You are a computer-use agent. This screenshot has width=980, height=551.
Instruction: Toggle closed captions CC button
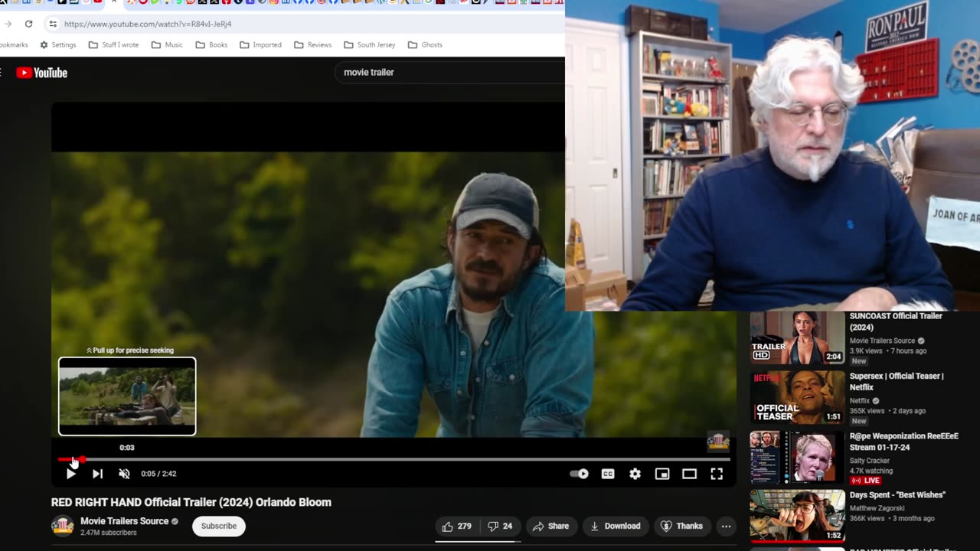608,474
